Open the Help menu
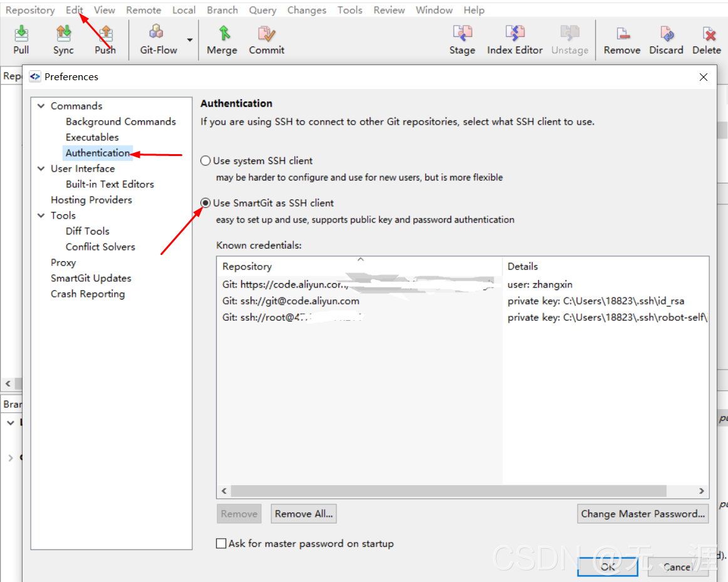 pyautogui.click(x=474, y=10)
